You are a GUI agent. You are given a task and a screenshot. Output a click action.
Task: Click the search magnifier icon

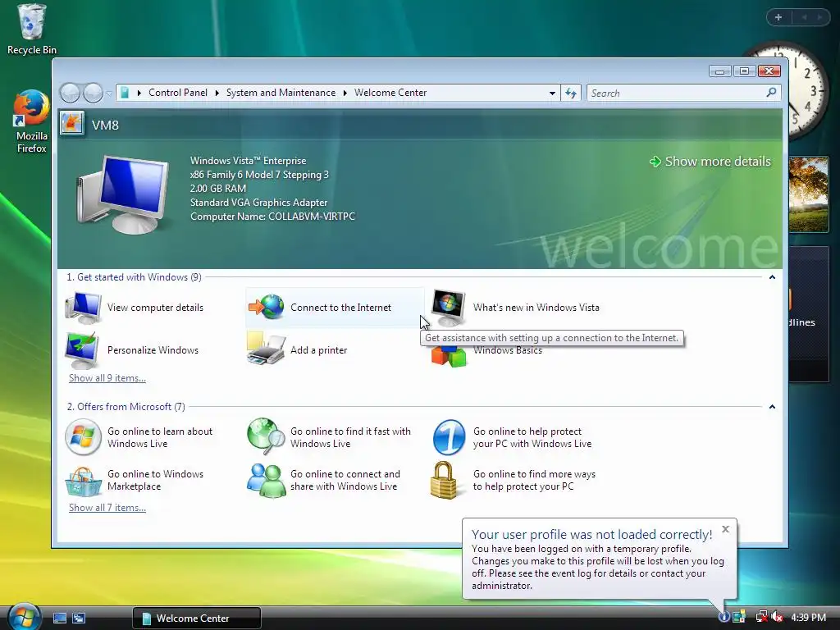771,93
